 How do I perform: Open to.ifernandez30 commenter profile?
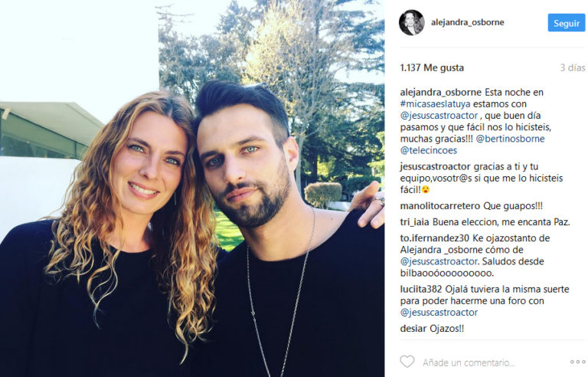pyautogui.click(x=435, y=238)
